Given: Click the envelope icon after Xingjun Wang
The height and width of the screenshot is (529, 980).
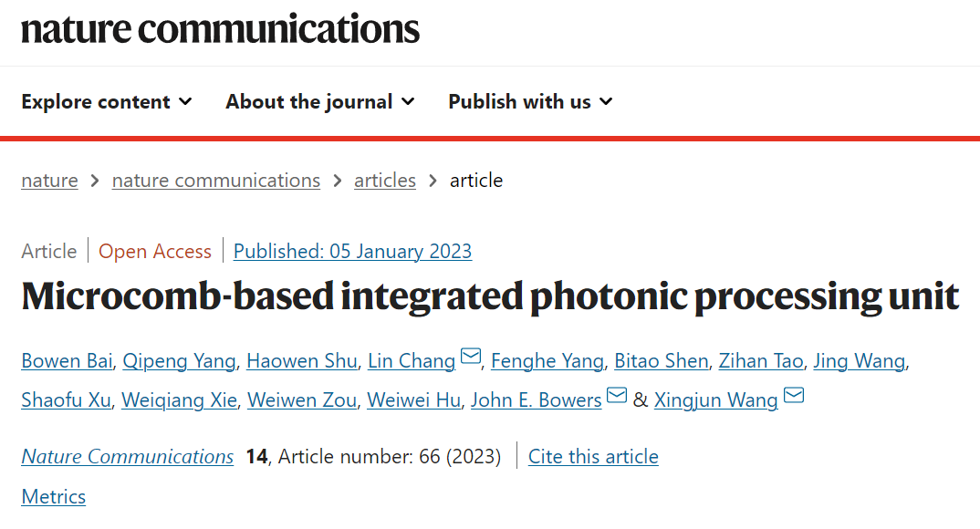Looking at the screenshot, I should click(x=794, y=395).
